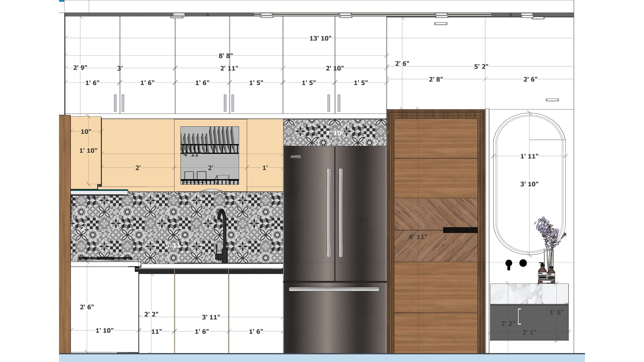Click the 10" dimension on the hood cabinet

point(86,132)
